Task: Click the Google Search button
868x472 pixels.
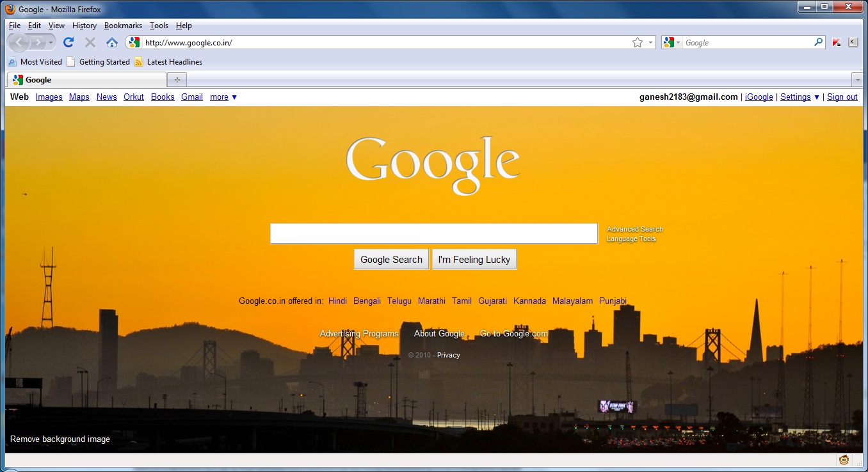Action: tap(391, 260)
